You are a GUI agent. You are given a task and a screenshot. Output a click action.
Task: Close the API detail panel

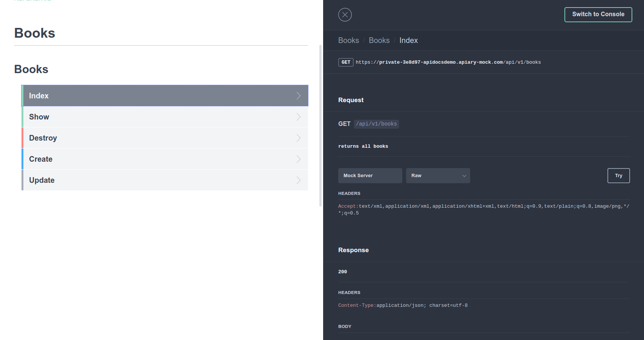(x=345, y=15)
